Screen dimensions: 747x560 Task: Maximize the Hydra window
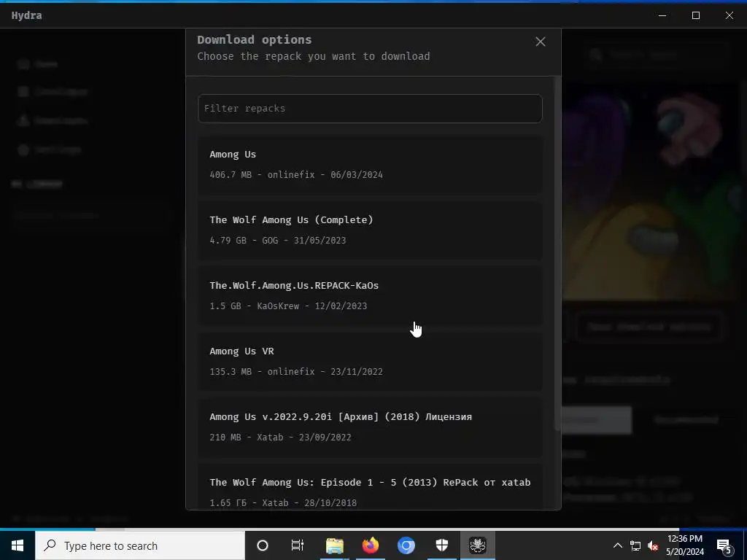[696, 15]
